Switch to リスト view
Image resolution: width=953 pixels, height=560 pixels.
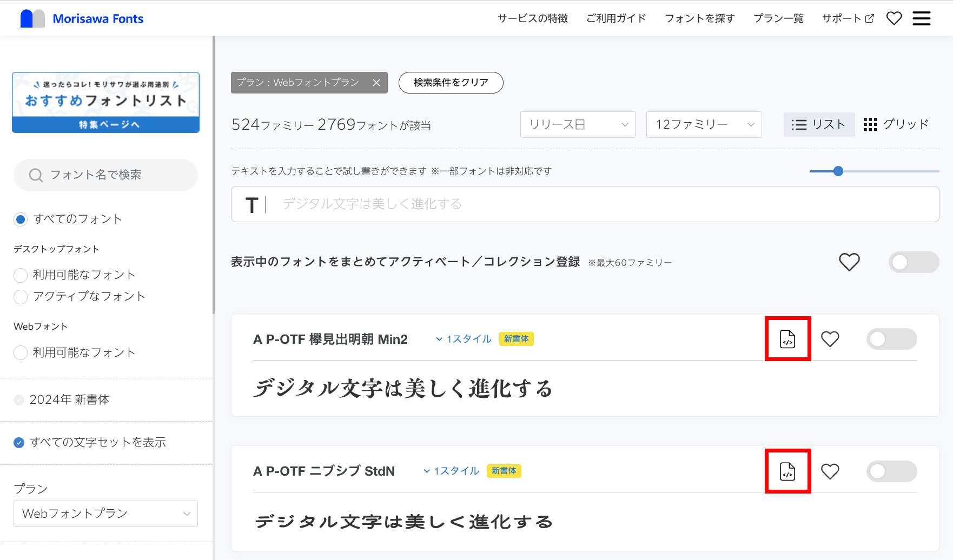[819, 125]
